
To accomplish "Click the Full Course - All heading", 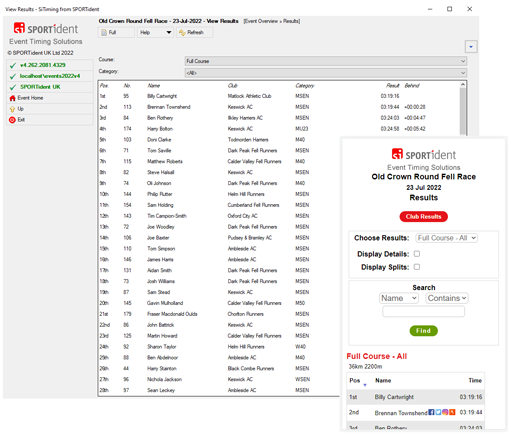I will pyautogui.click(x=377, y=356).
